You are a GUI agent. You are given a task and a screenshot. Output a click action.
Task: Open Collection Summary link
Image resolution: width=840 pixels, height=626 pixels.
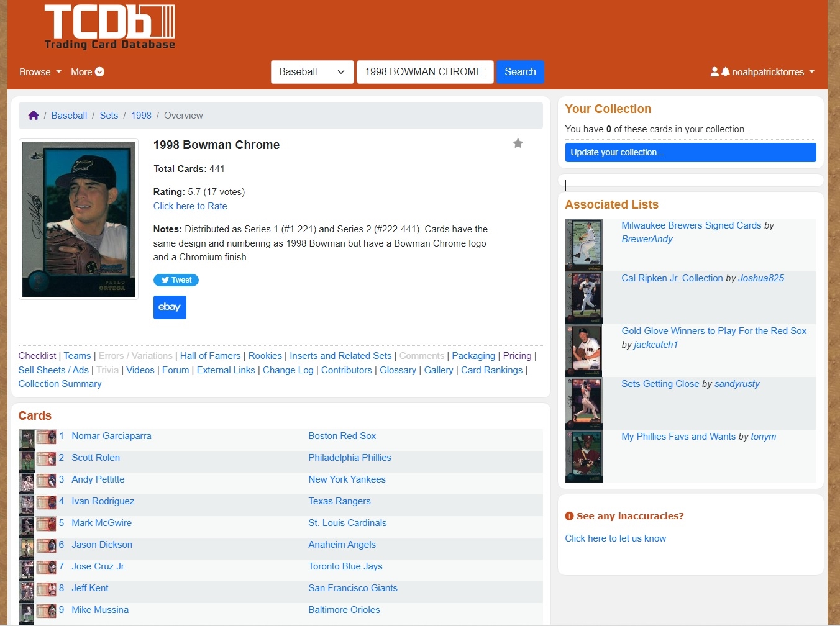coord(60,384)
